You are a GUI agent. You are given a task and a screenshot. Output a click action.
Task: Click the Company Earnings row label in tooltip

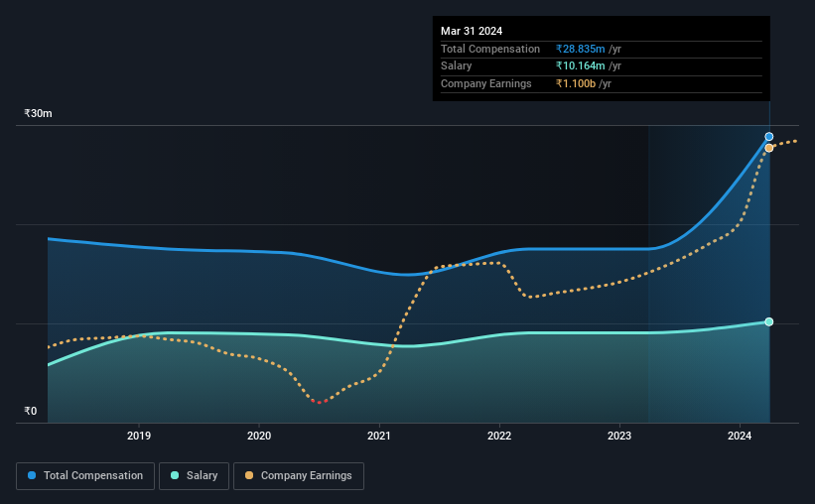click(486, 83)
